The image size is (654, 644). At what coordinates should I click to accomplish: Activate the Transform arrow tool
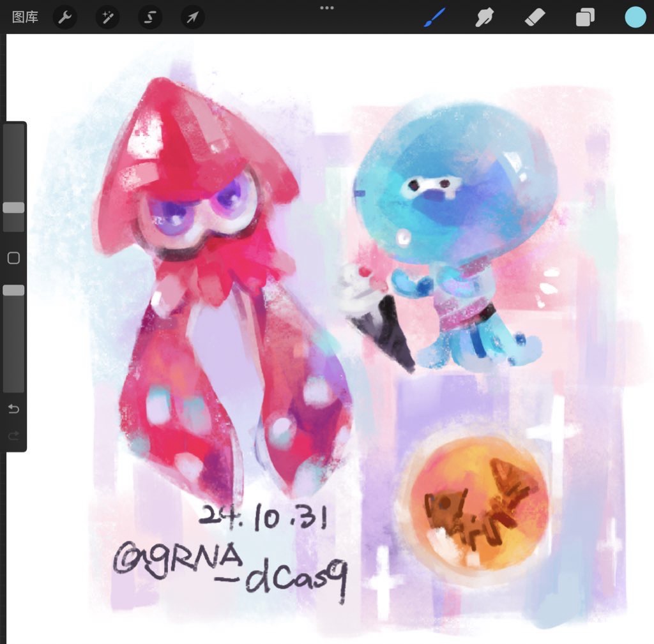[192, 17]
